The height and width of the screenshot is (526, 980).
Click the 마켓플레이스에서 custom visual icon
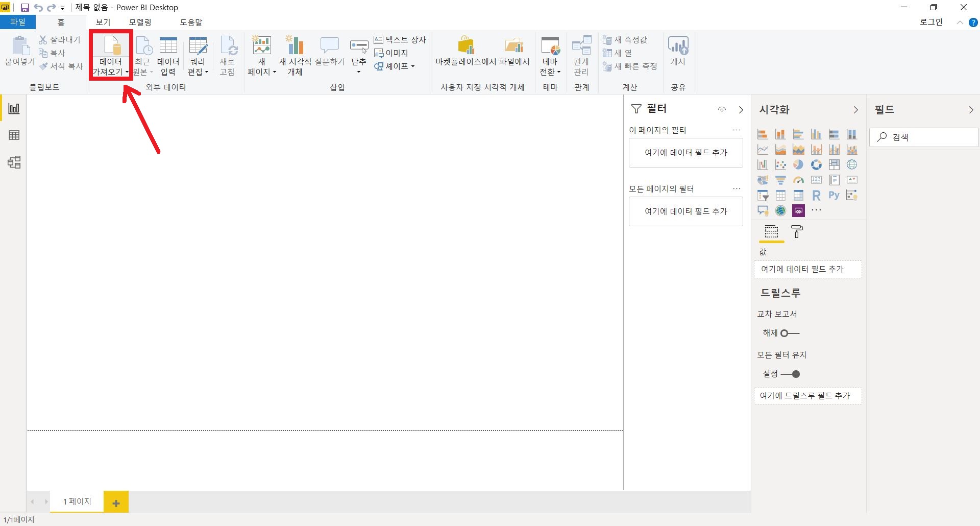click(x=467, y=45)
